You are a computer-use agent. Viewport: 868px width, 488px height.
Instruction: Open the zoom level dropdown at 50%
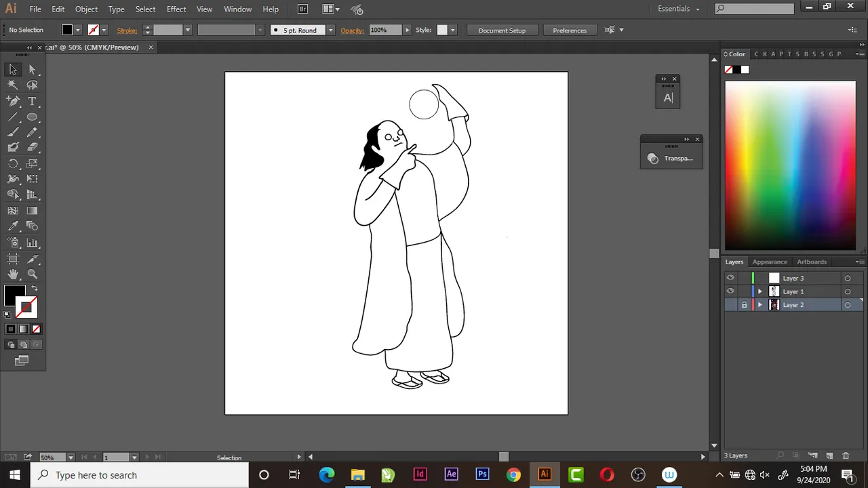[70, 457]
